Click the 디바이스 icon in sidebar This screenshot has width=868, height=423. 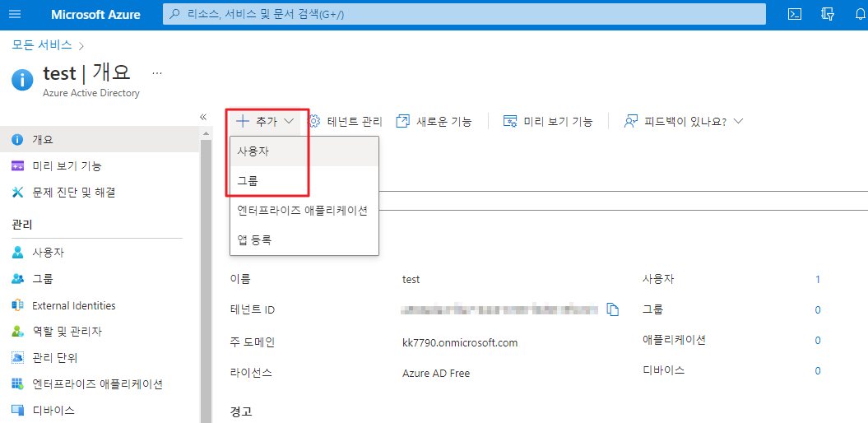(18, 411)
